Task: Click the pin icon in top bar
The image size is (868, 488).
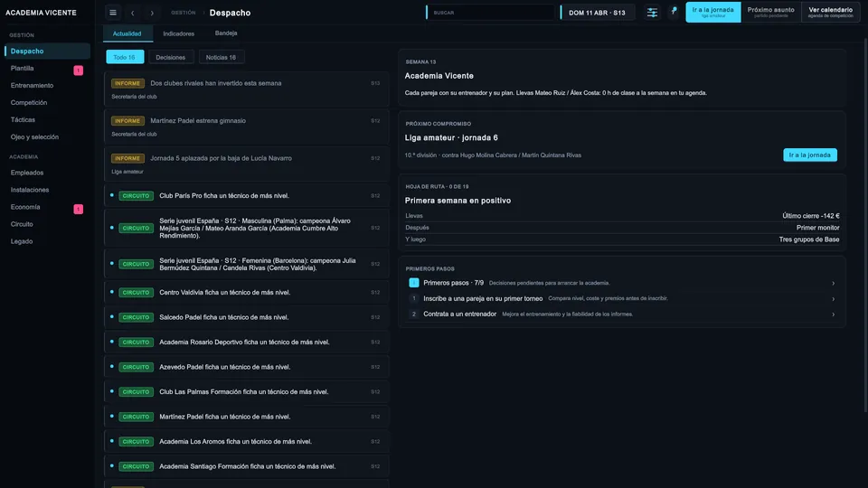Action: click(x=674, y=11)
